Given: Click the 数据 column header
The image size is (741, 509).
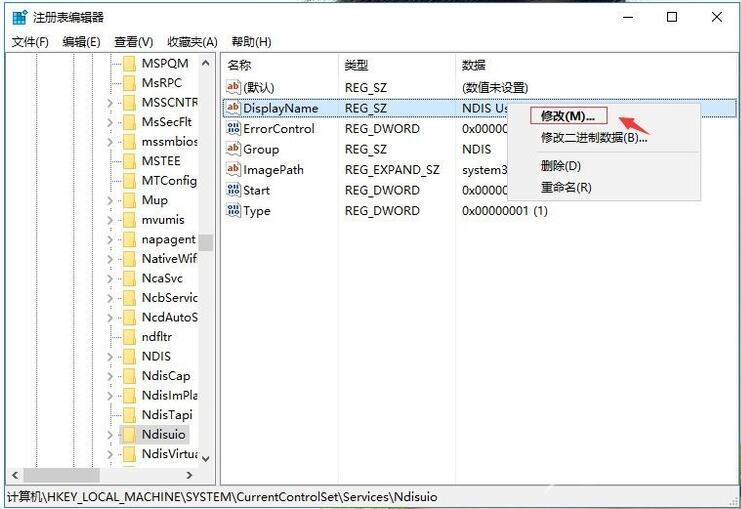Looking at the screenshot, I should point(474,65).
